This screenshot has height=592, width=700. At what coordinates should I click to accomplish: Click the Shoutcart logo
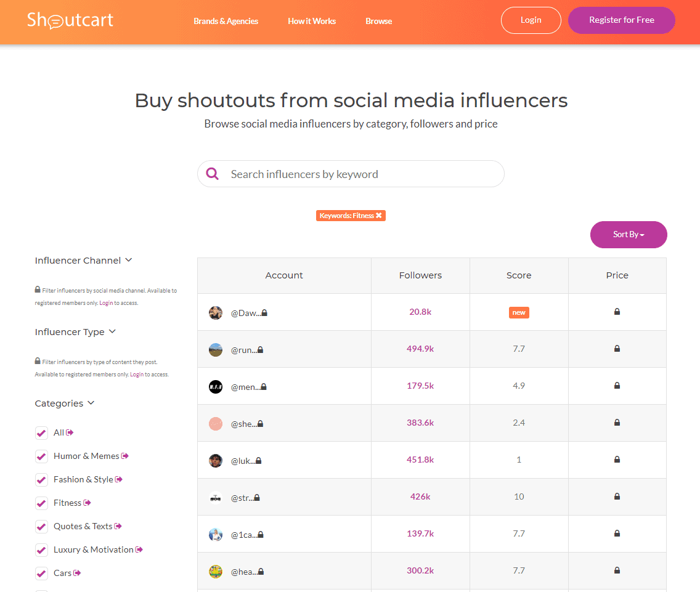[70, 20]
